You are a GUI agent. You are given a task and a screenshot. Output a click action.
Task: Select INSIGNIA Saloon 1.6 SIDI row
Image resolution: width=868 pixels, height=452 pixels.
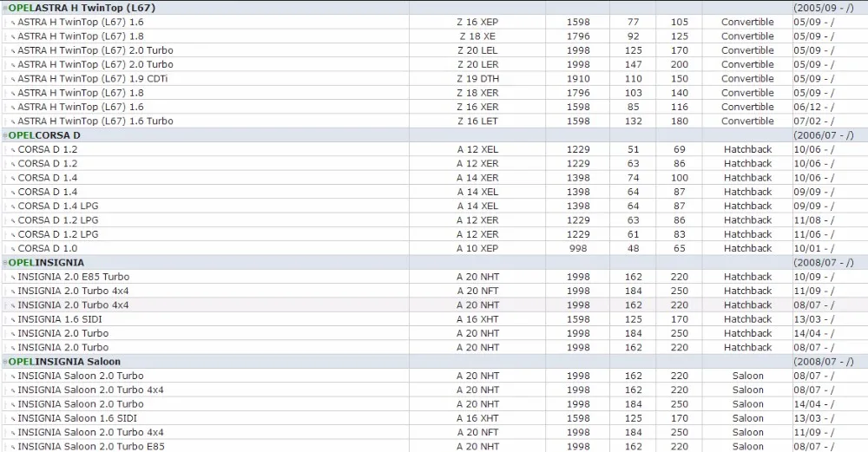[x=434, y=418]
